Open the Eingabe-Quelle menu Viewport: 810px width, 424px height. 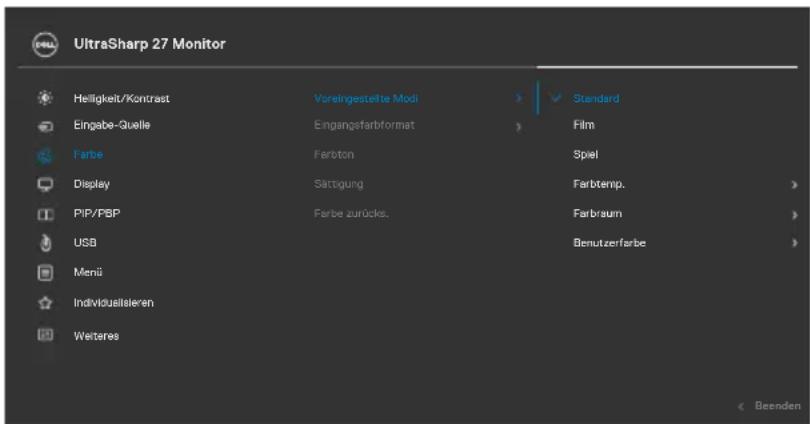pyautogui.click(x=112, y=125)
